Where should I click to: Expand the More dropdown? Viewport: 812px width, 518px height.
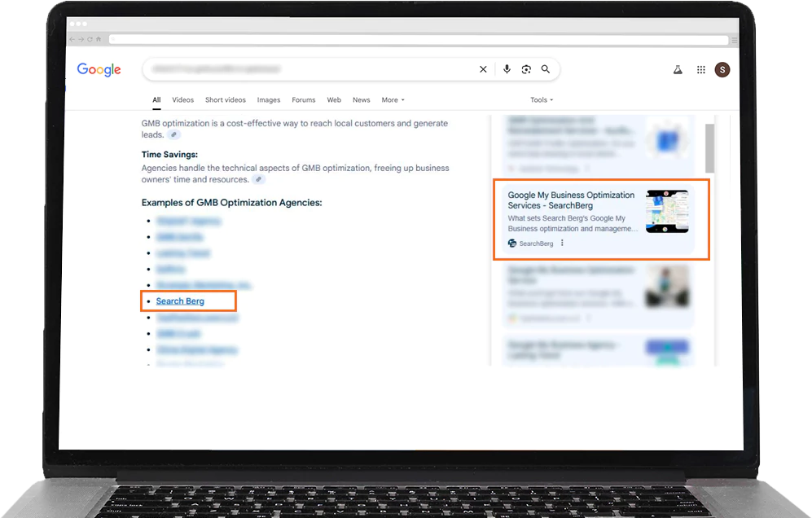[393, 99]
